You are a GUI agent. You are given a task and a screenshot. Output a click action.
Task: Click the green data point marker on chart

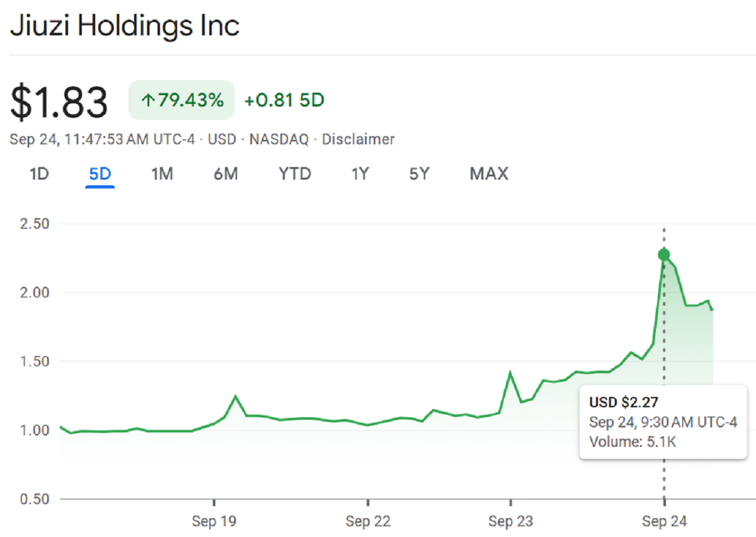[663, 255]
